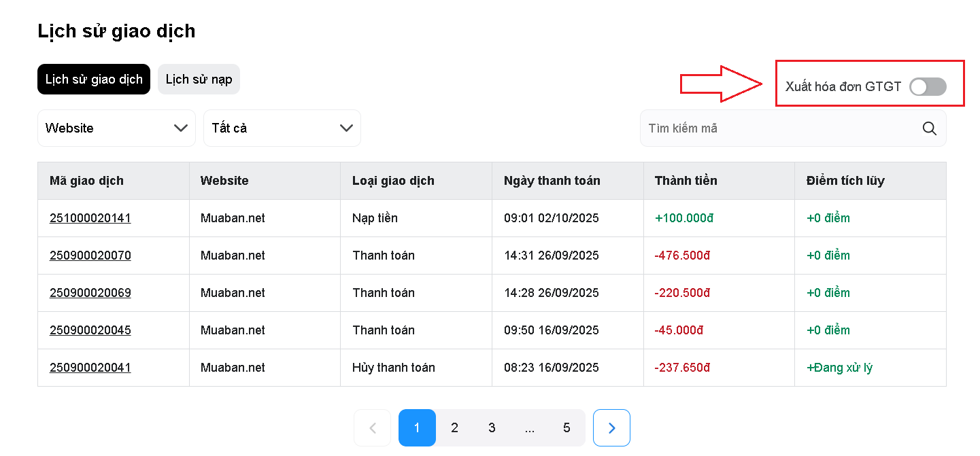980x456 pixels.
Task: Click the search magnifier icon
Action: (x=929, y=128)
